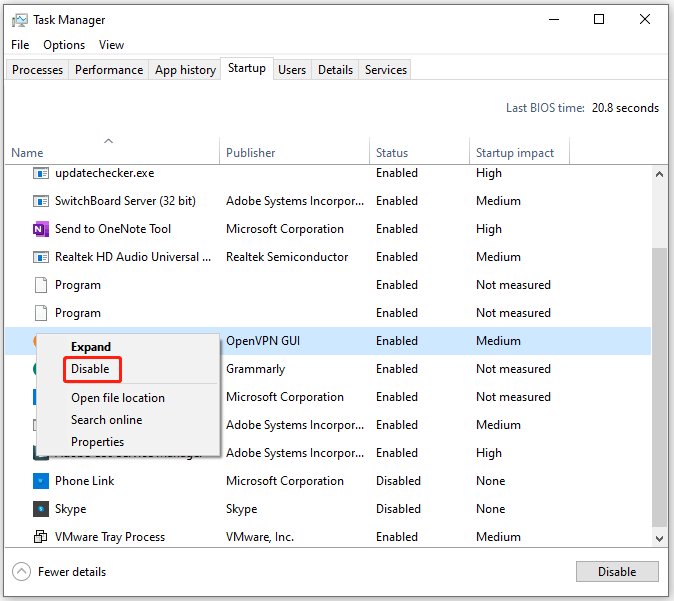Click the Disable button at bottom right
Image resolution: width=674 pixels, height=601 pixels.
click(617, 572)
